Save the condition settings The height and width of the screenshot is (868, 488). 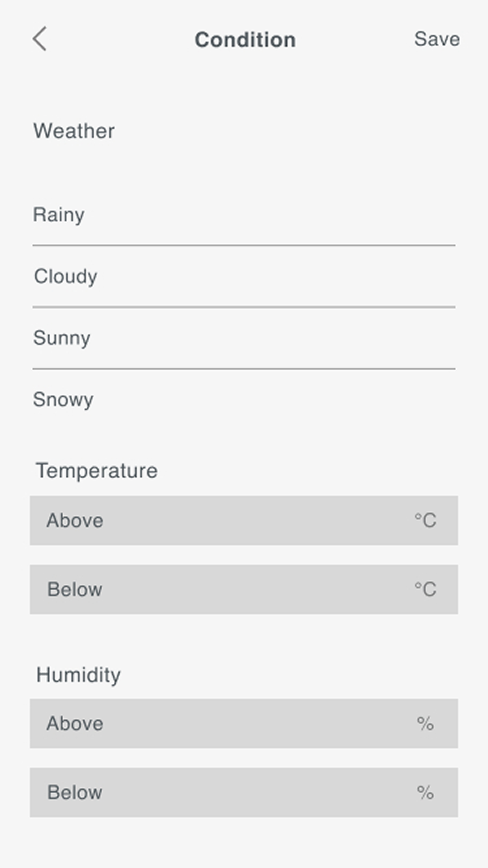tap(437, 39)
